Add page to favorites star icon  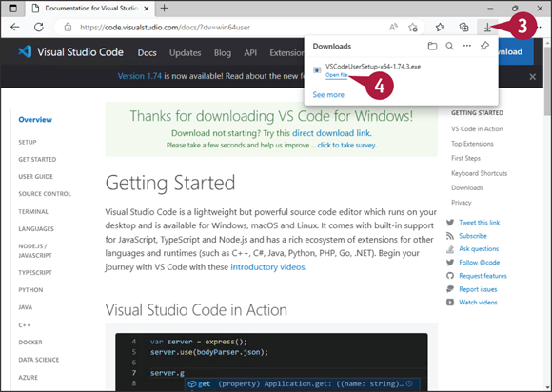click(x=413, y=27)
